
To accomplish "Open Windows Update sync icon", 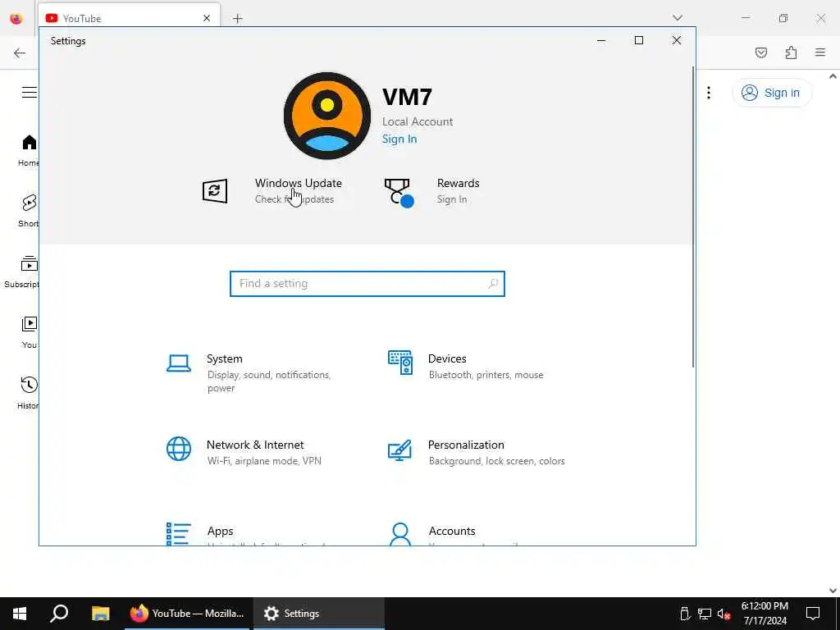I will pyautogui.click(x=215, y=191).
